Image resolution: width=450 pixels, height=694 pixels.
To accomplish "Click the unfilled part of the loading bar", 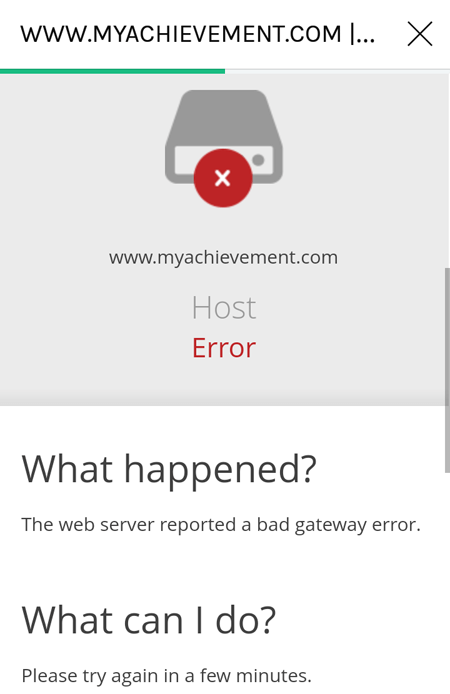I will click(337, 71).
